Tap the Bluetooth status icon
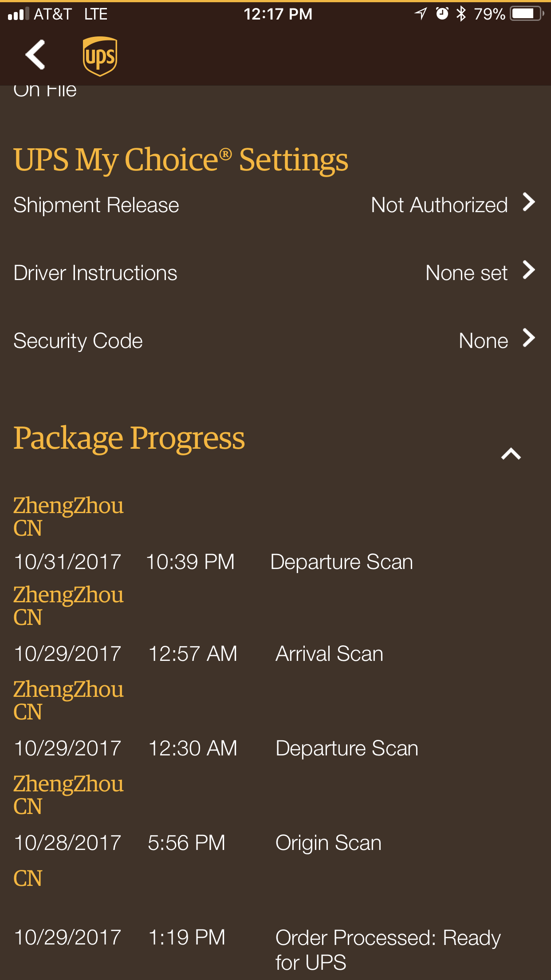551x980 pixels. (x=461, y=14)
